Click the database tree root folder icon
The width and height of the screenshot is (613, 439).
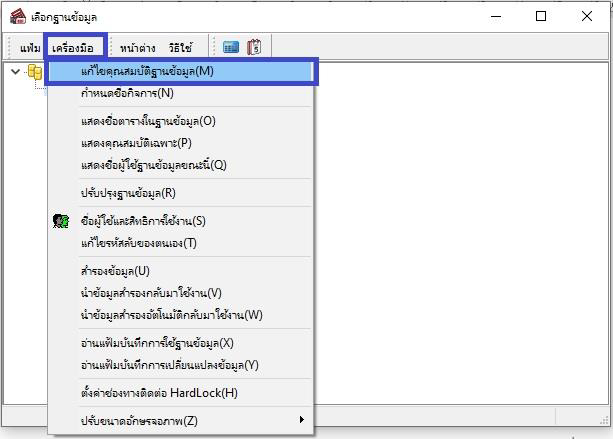[34, 73]
